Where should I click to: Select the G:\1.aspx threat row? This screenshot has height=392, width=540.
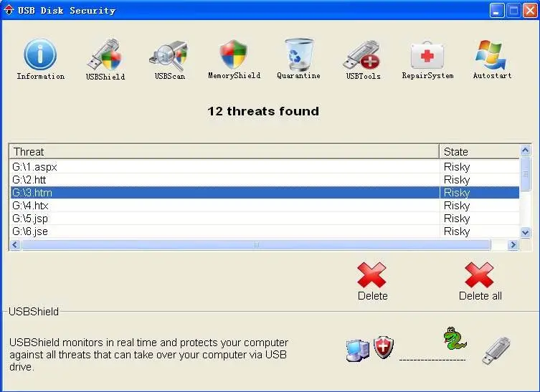(x=265, y=167)
